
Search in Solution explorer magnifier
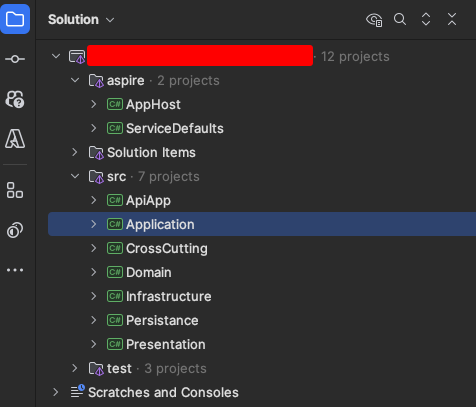(400, 19)
